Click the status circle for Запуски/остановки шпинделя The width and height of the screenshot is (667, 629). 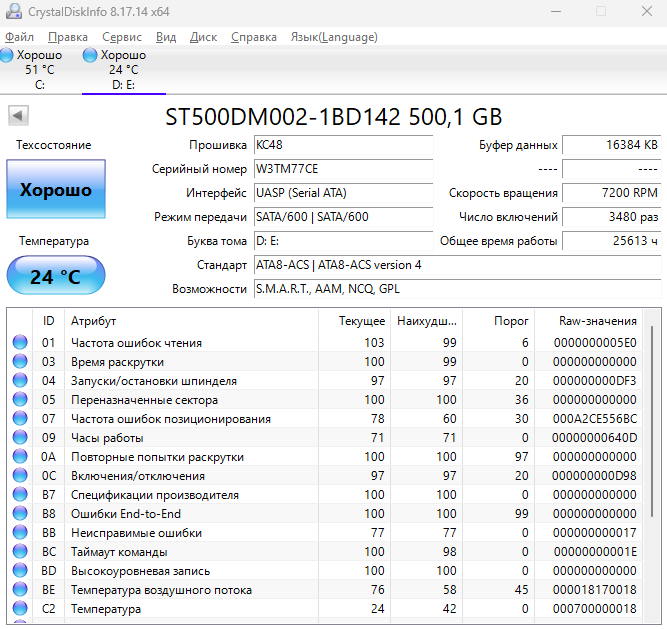point(20,380)
